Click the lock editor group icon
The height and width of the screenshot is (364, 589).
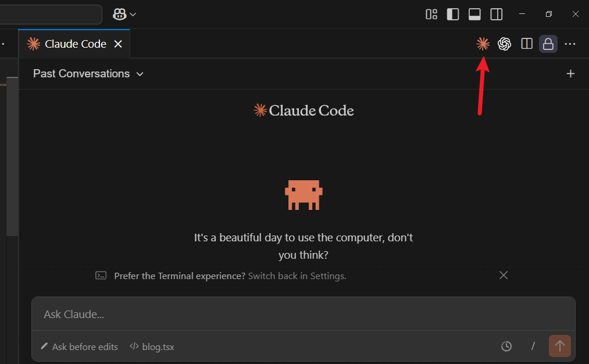coord(548,44)
